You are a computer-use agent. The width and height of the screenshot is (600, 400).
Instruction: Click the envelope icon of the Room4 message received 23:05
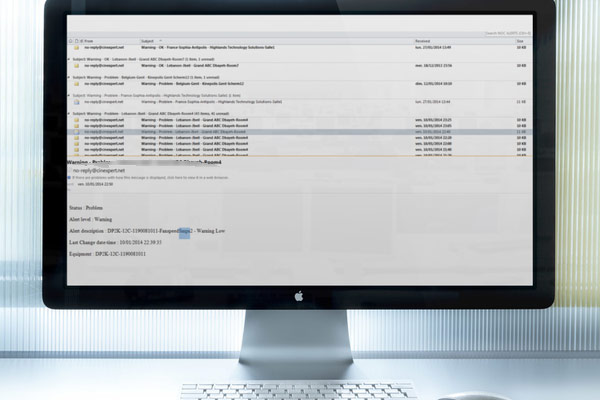[77, 126]
